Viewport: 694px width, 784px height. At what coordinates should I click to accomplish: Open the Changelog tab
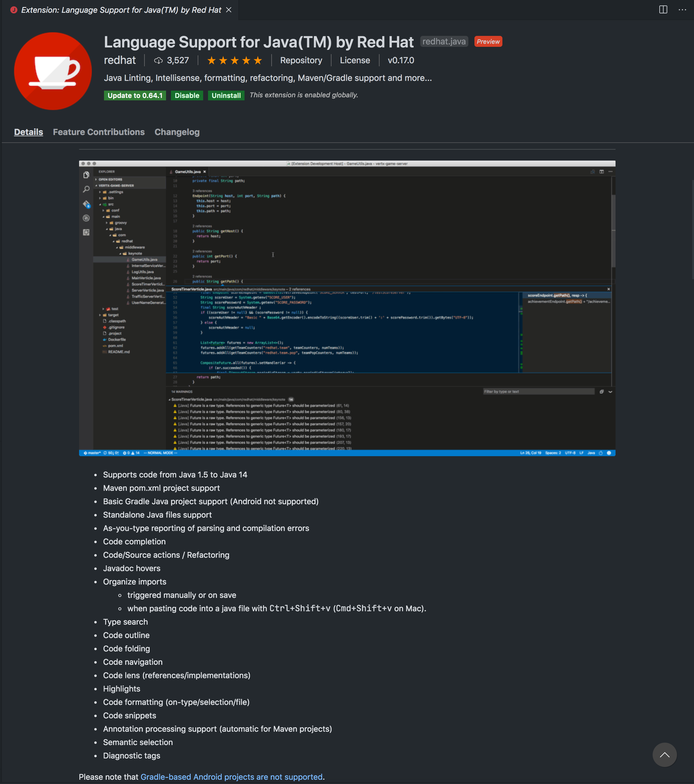(177, 132)
